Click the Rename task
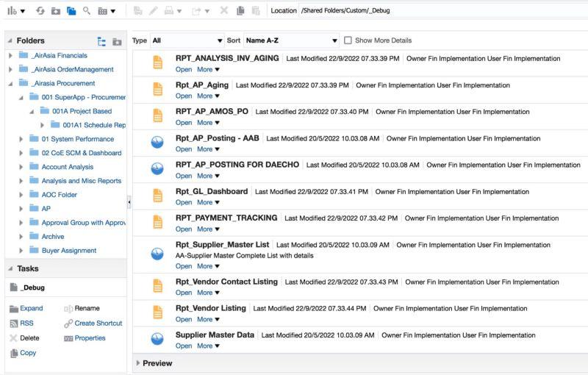 (x=87, y=308)
